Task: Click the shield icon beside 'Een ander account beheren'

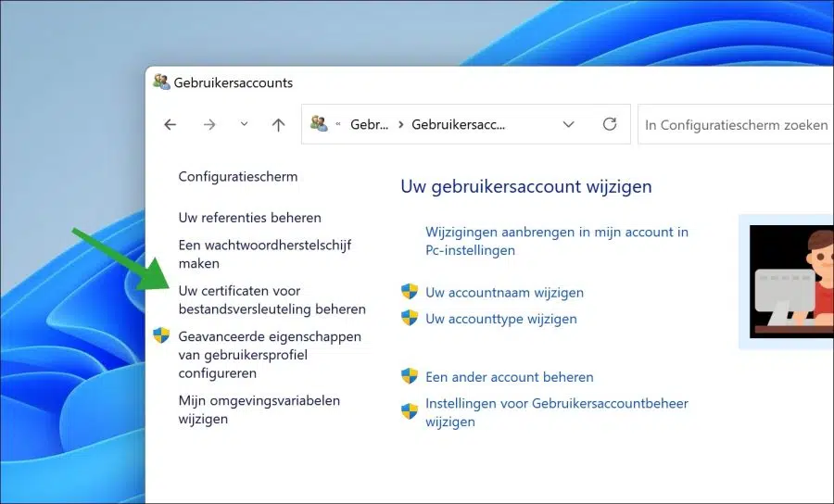Action: click(409, 376)
